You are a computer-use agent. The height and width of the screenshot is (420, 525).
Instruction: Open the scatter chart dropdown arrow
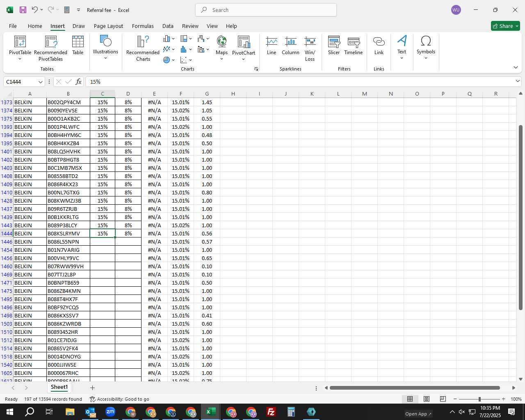pos(191,60)
